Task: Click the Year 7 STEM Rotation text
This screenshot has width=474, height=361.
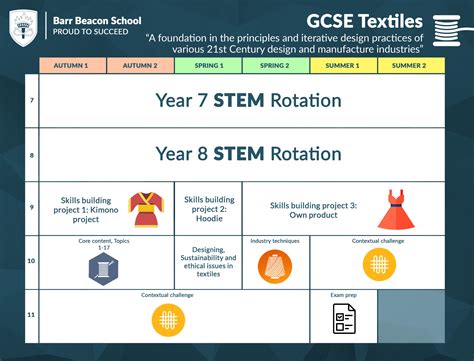Action: click(249, 100)
